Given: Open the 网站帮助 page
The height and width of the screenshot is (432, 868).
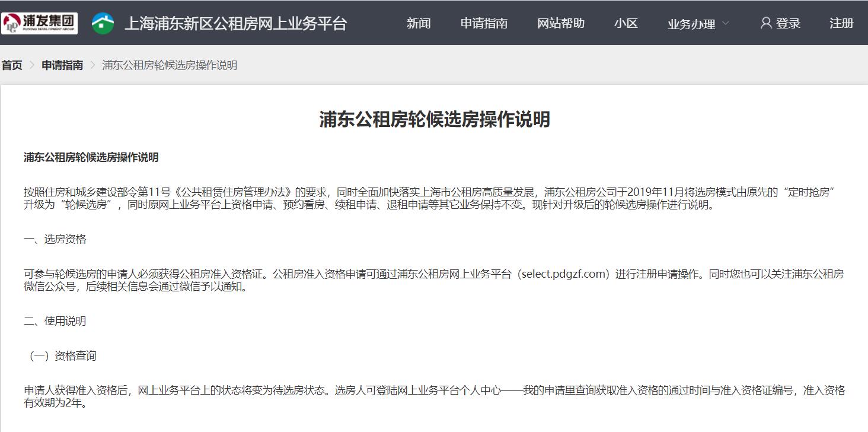Looking at the screenshot, I should point(560,23).
